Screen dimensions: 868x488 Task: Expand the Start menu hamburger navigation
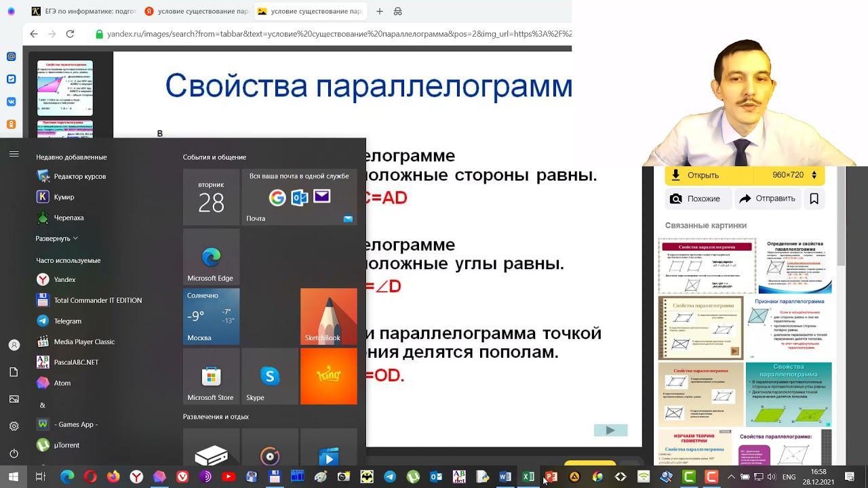click(14, 154)
